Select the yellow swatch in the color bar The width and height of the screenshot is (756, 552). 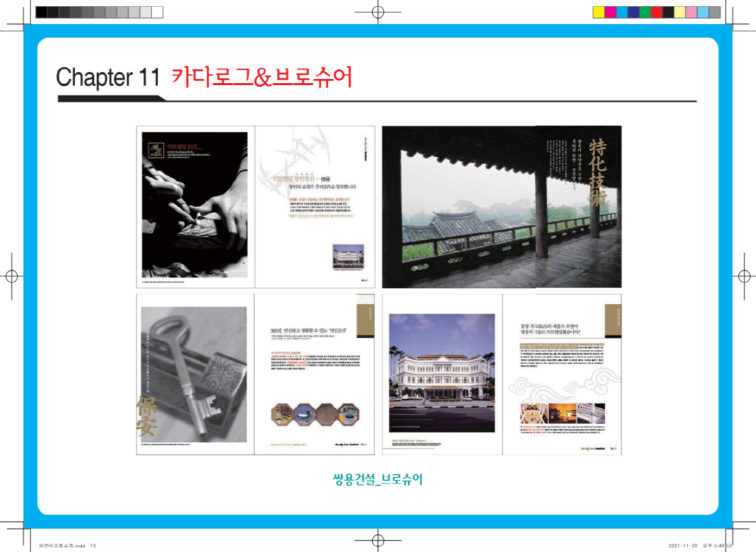[x=598, y=12]
